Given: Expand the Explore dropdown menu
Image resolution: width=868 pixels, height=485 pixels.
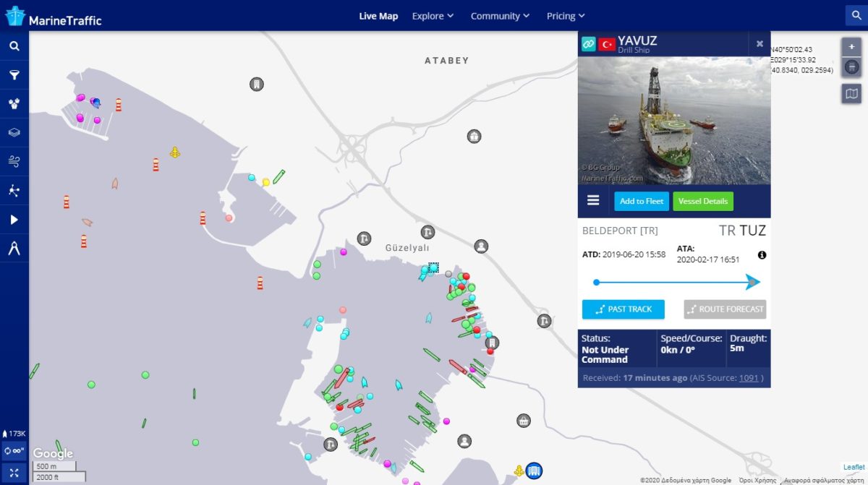Looking at the screenshot, I should 433,16.
